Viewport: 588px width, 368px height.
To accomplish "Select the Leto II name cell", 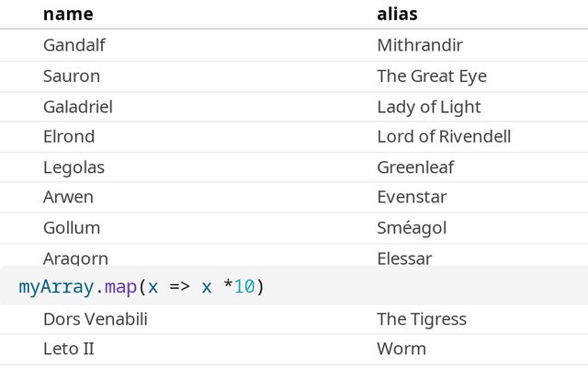I will coord(69,349).
